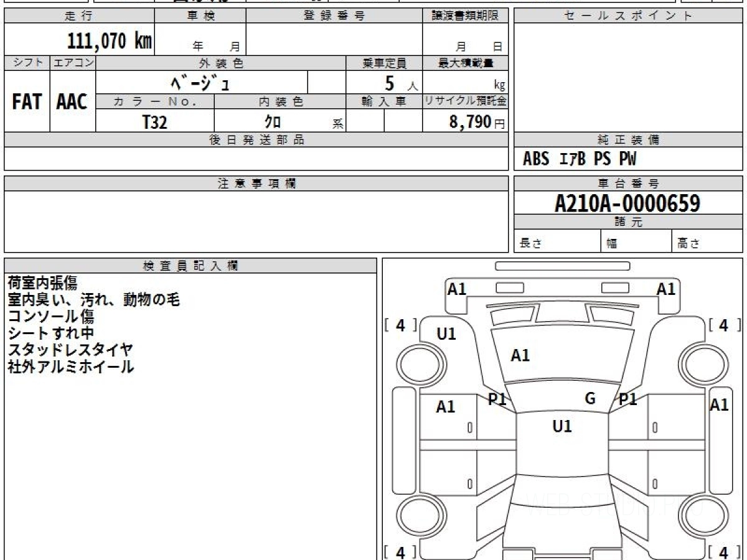Image resolution: width=747 pixels, height=560 pixels.
Task: Click the 後日発送部品 header
Action: pyautogui.click(x=256, y=141)
